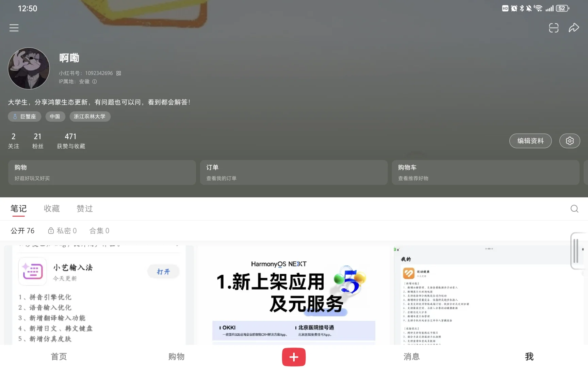Screen dimensions: 588x368
Task: Open the hamburger menu at top left
Action: (x=14, y=28)
